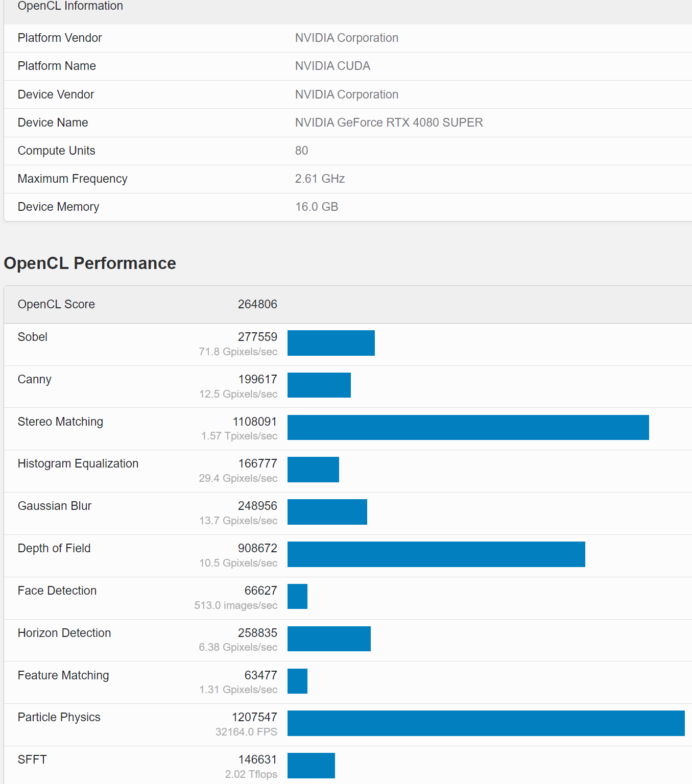Click the Particle Physics result bar
692x784 pixels.
pos(486,723)
